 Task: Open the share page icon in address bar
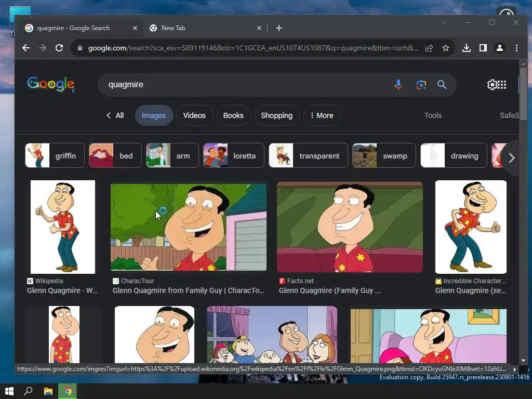429,48
